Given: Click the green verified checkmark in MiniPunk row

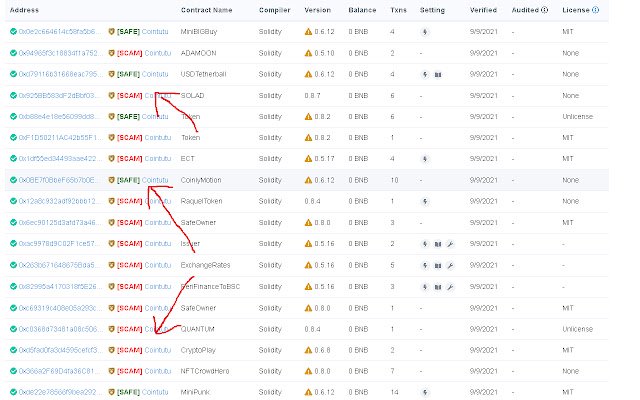Looking at the screenshot, I should [x=13, y=392].
